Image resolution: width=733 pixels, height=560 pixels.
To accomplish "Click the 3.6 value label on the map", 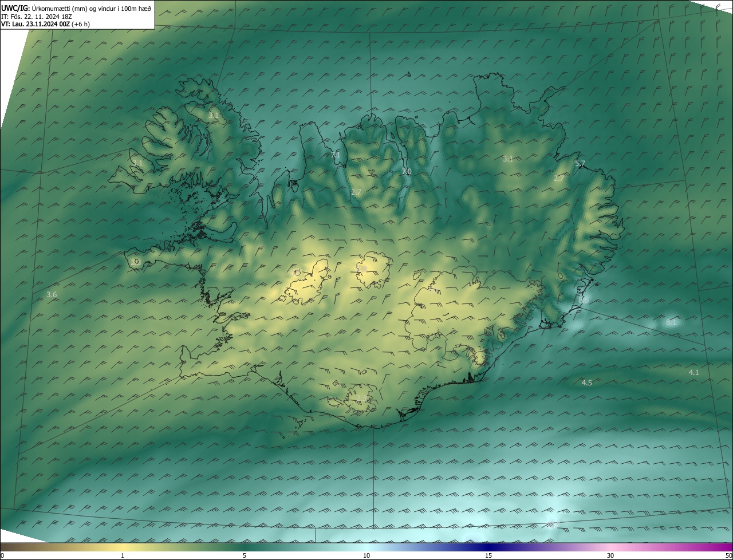I will (52, 295).
